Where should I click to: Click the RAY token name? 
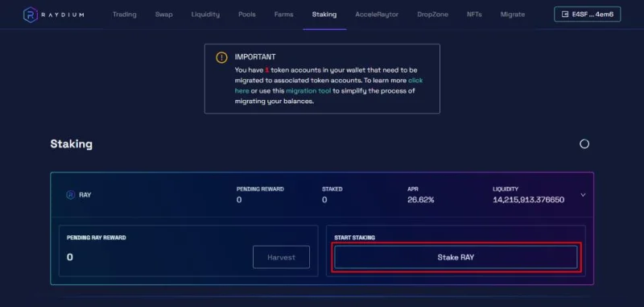coord(85,195)
